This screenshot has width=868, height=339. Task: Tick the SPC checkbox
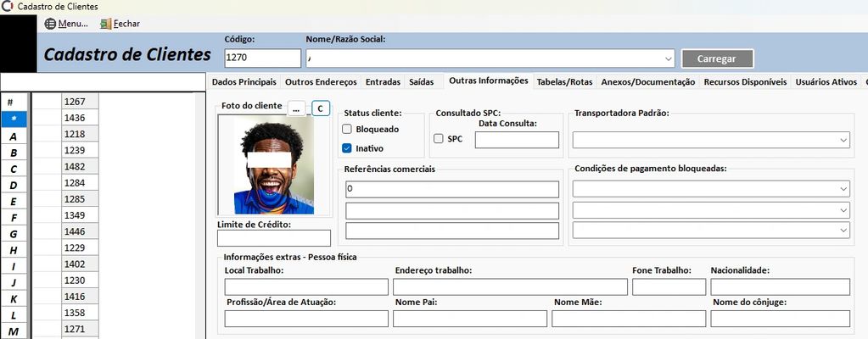pyautogui.click(x=439, y=139)
